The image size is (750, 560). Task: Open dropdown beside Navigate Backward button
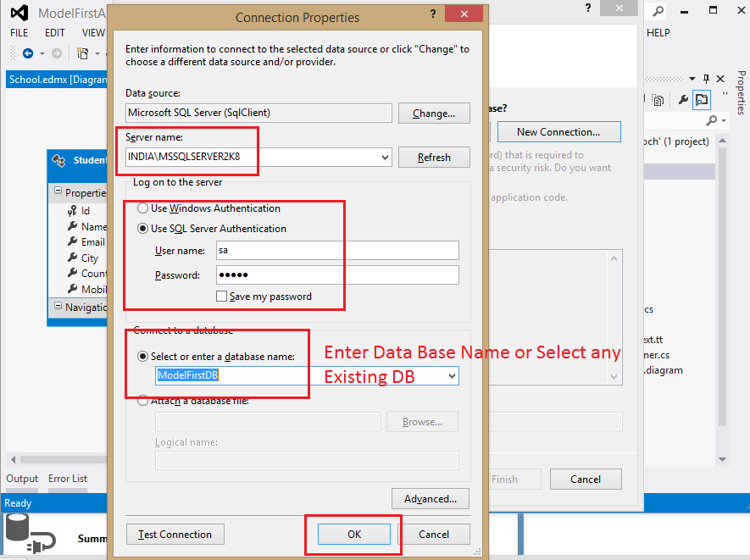tap(42, 53)
